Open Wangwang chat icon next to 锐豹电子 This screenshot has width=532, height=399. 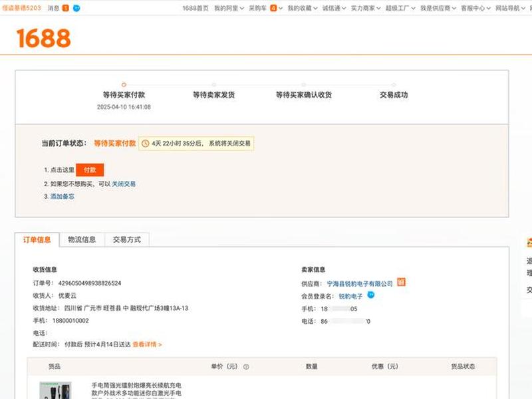click(x=371, y=295)
